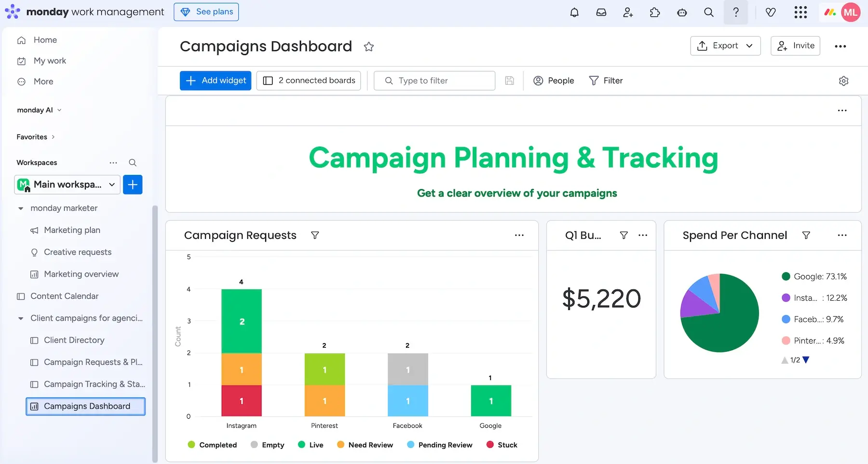Image resolution: width=868 pixels, height=464 pixels.
Task: Collapse the monday marketer folder
Action: point(21,208)
